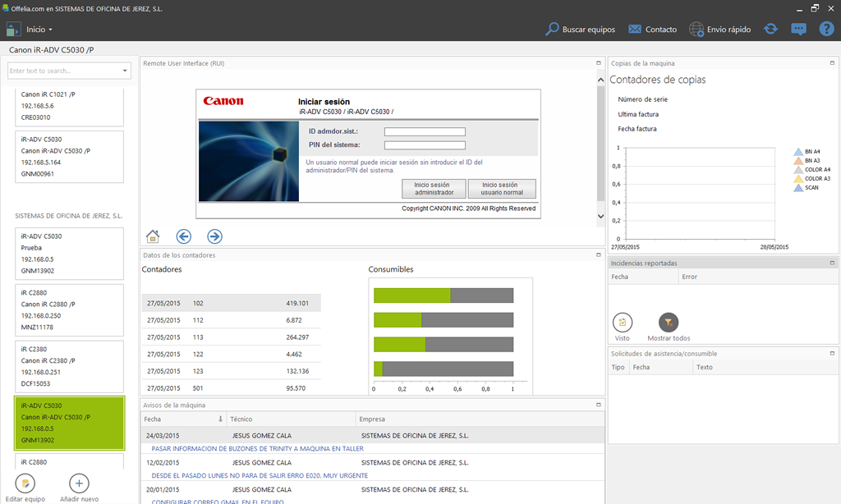Go forward with the right arrow icon

point(214,236)
